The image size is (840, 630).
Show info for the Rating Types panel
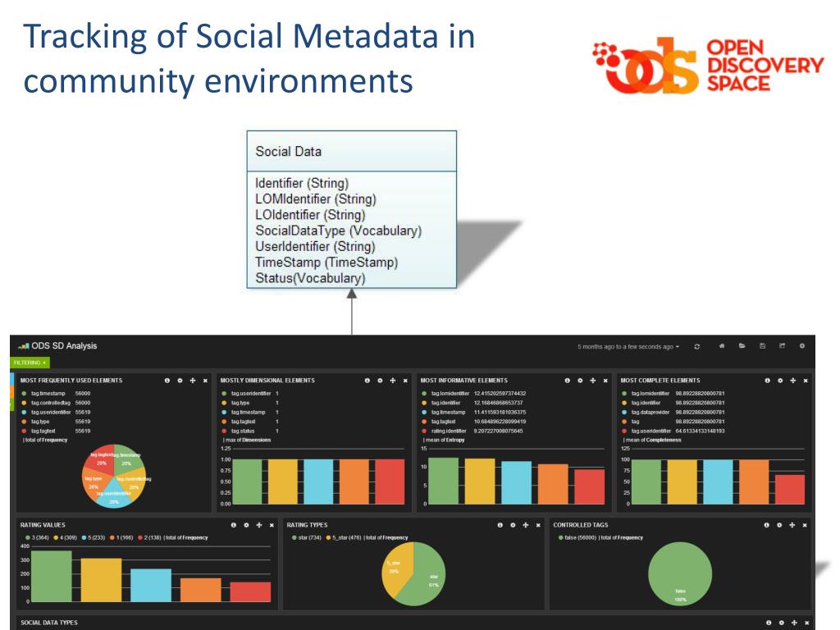(500, 525)
